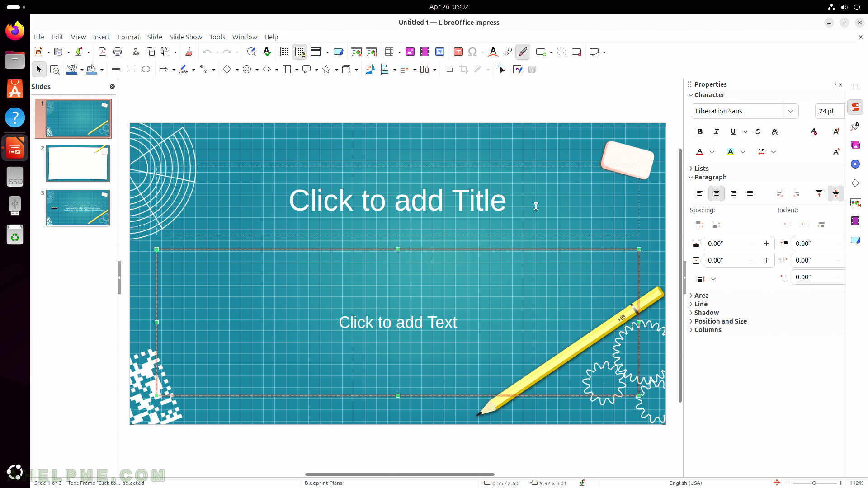
Task: Click the Click to add Text placeholder
Action: pyautogui.click(x=398, y=323)
